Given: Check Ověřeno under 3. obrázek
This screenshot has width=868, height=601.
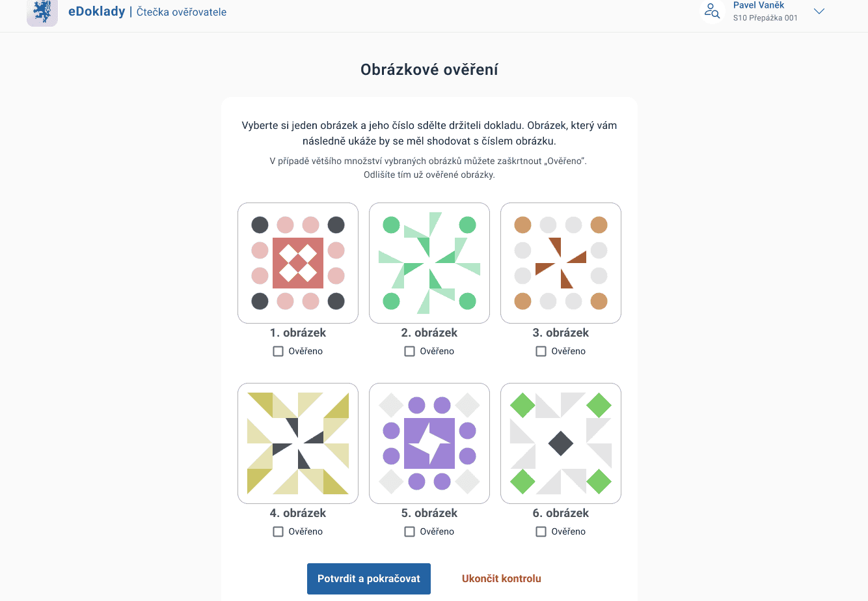Looking at the screenshot, I should point(541,351).
